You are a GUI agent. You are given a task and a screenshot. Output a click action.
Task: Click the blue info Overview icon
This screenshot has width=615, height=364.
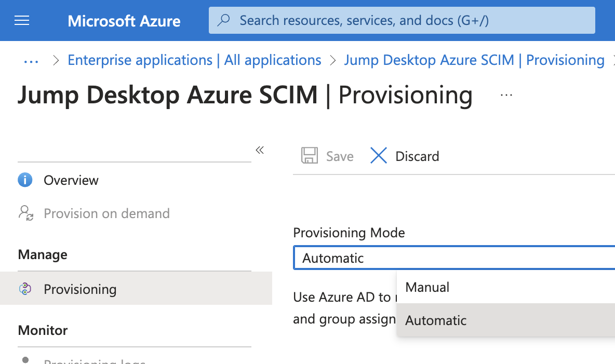25,180
